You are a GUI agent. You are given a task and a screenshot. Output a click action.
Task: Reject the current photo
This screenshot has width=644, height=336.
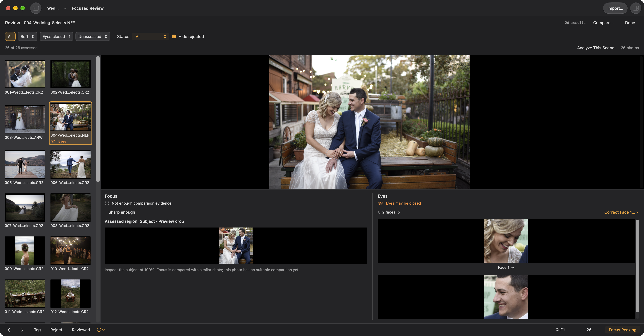(56, 330)
